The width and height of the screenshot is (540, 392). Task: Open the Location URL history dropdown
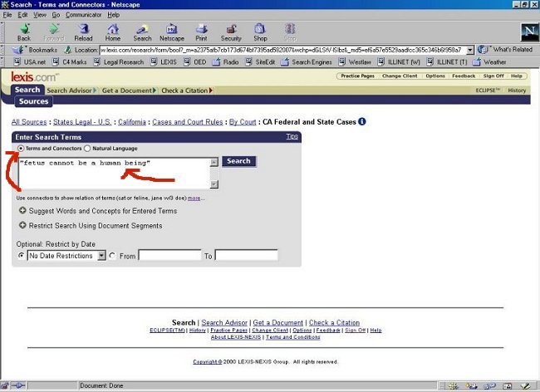tap(470, 51)
